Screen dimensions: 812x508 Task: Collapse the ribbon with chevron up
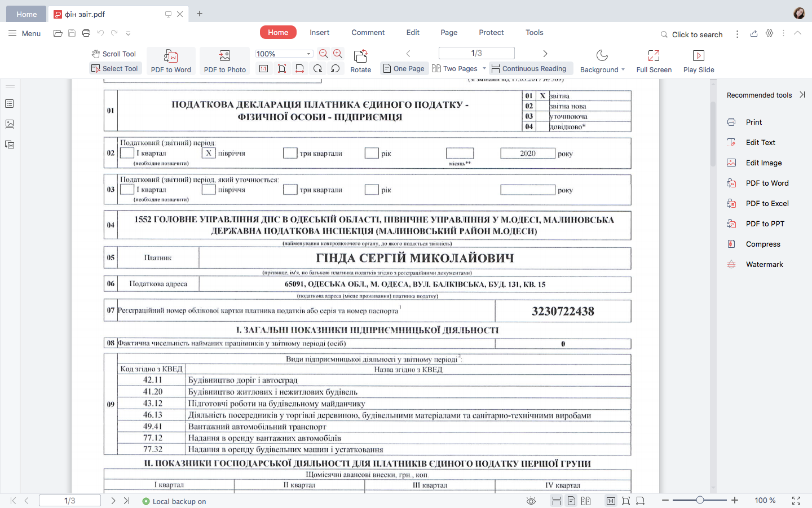coord(797,33)
